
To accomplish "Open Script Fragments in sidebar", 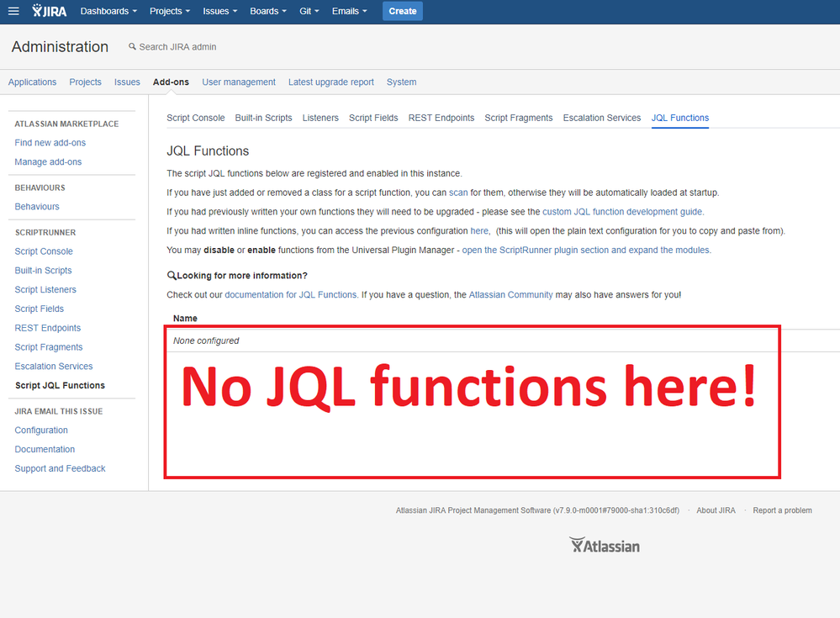I will (49, 347).
